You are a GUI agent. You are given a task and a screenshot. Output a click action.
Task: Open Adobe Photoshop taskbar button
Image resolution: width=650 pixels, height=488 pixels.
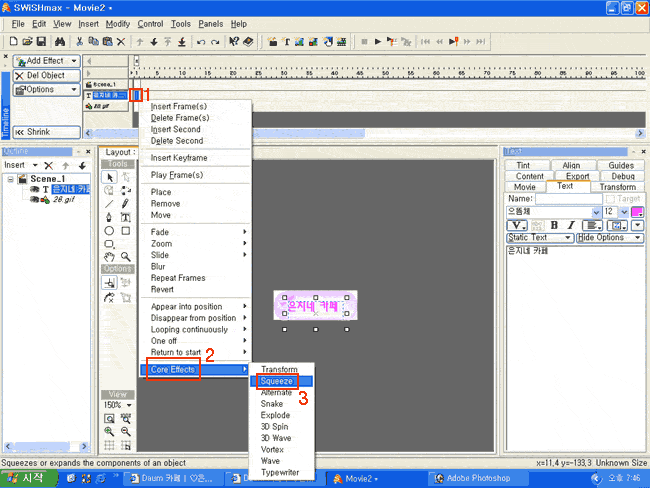(479, 478)
